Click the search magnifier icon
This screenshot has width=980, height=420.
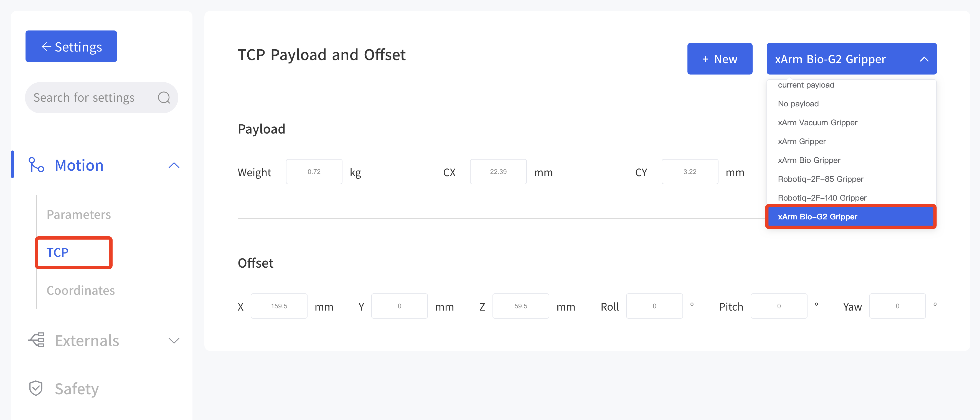tap(164, 98)
